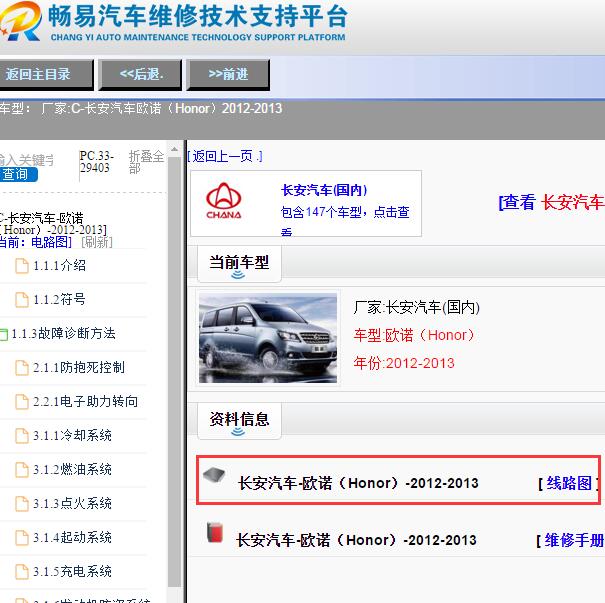Click the gray wiring diagram book icon
605x603 pixels.
click(214, 475)
